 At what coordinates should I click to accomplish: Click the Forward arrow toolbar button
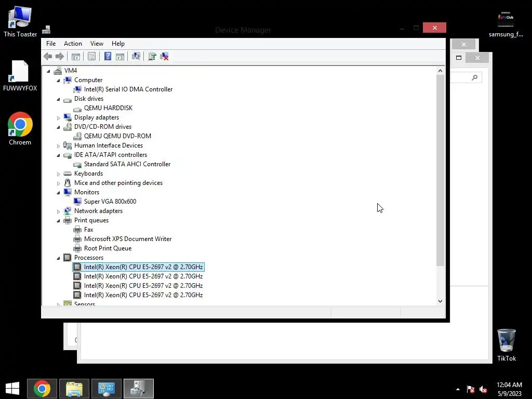(x=59, y=56)
